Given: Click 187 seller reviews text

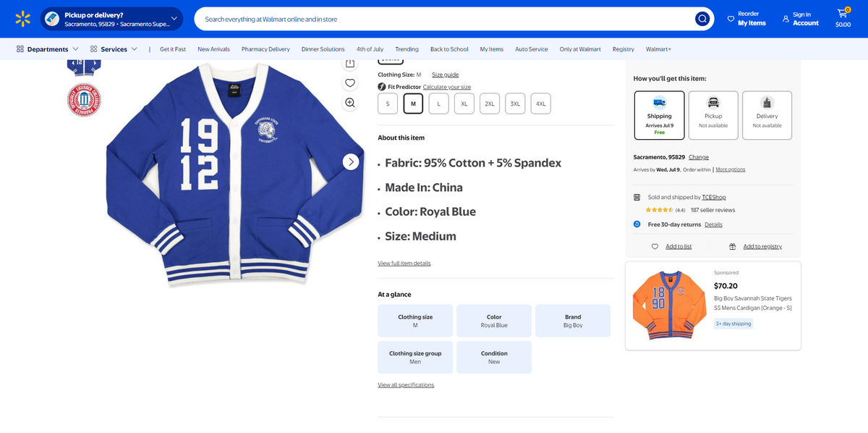Looking at the screenshot, I should click(x=712, y=210).
